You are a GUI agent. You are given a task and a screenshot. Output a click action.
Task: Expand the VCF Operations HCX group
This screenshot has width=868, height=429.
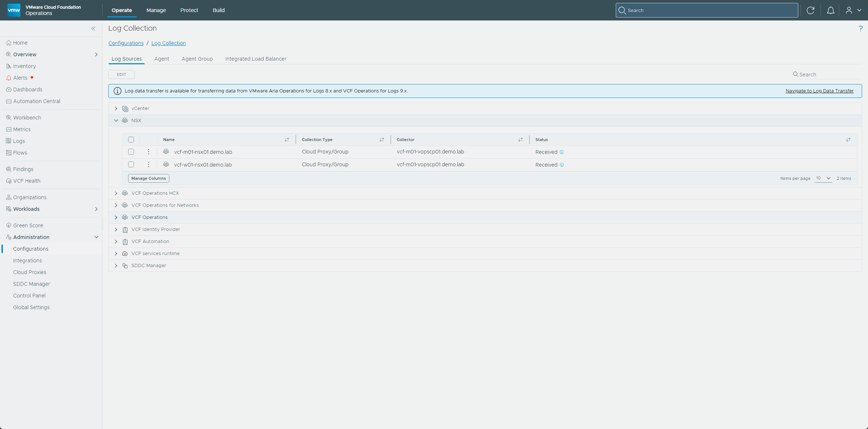tap(116, 193)
